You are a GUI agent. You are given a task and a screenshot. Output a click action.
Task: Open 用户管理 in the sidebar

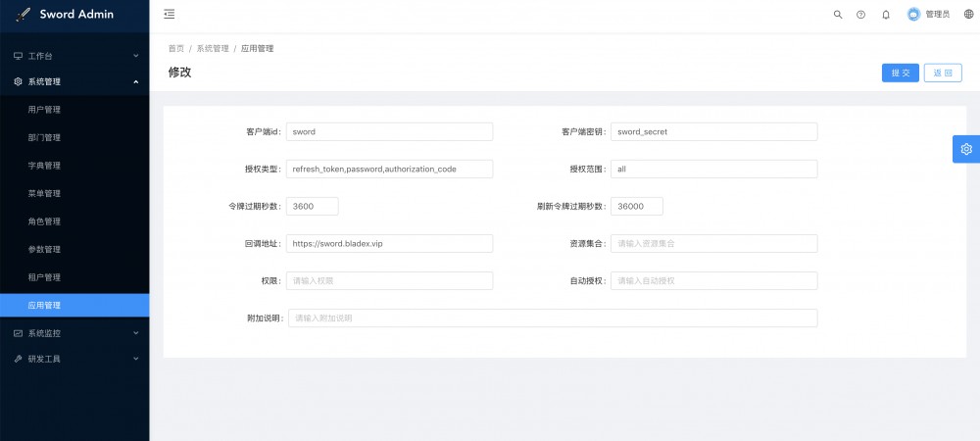point(74,110)
